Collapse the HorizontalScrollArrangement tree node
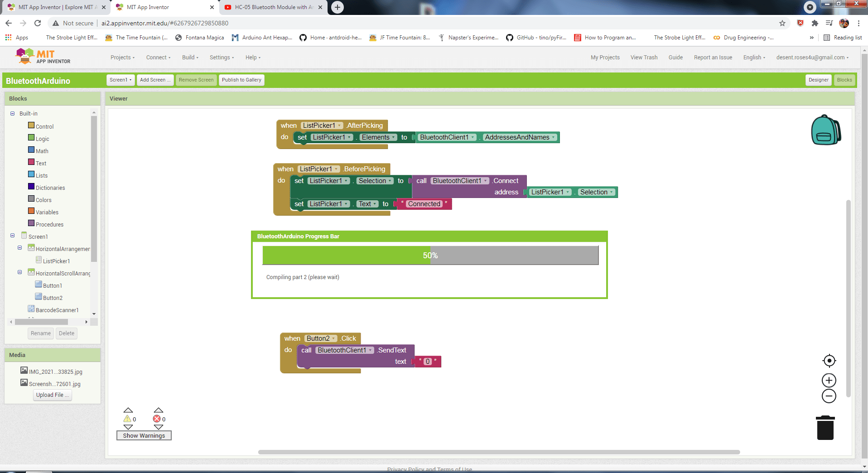868x473 pixels. [x=19, y=272]
